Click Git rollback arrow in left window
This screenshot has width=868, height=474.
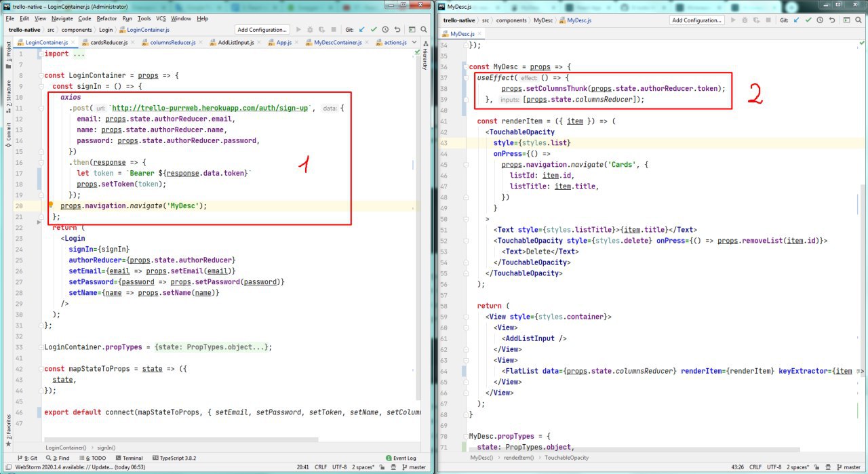tap(396, 30)
